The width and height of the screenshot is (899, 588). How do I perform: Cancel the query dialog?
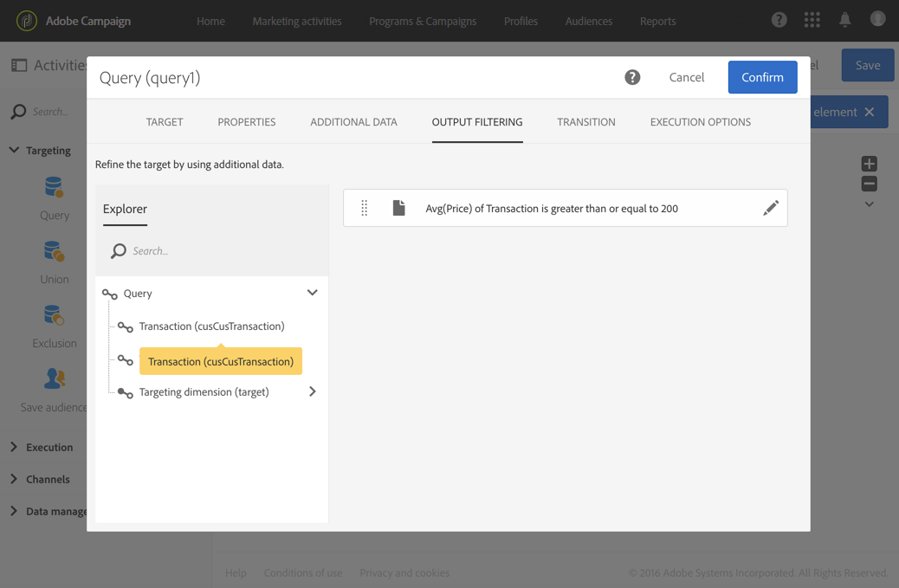tap(686, 77)
